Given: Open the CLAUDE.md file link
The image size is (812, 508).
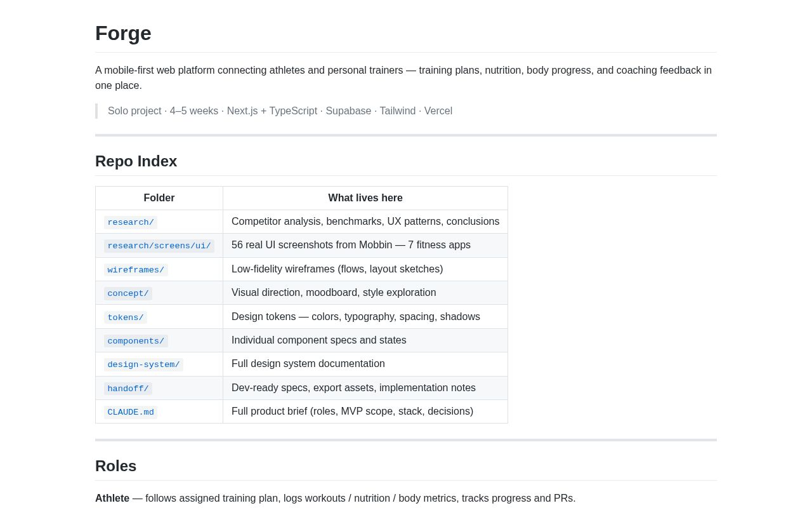Looking at the screenshot, I should coord(131,412).
